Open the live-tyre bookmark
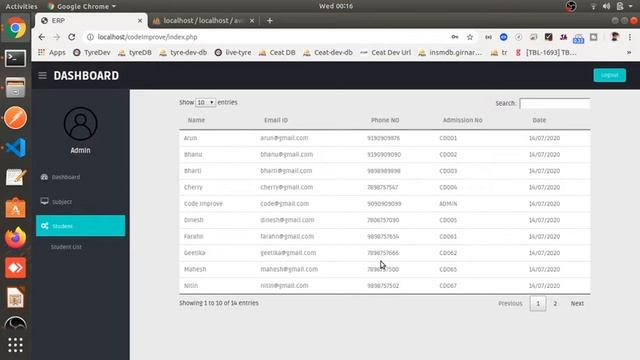The height and width of the screenshot is (360, 640). coord(233,53)
